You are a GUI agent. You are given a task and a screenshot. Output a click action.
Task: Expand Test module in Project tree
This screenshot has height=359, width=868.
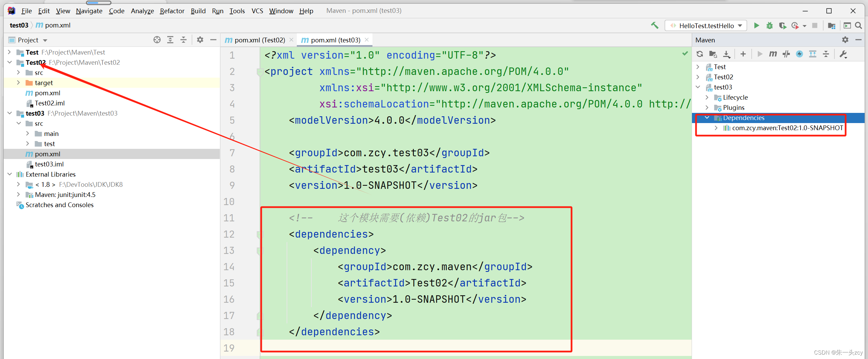pos(9,52)
